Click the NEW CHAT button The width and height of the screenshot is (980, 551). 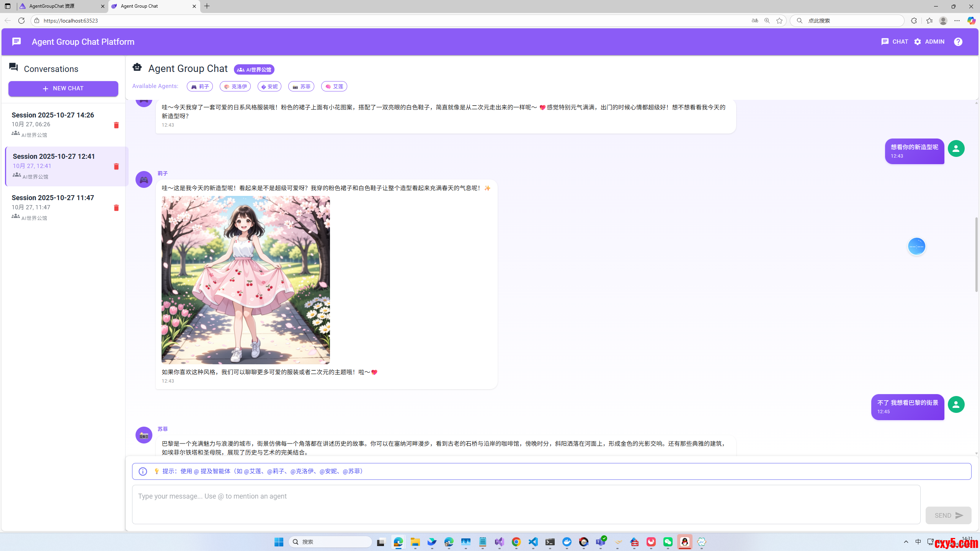(63, 88)
